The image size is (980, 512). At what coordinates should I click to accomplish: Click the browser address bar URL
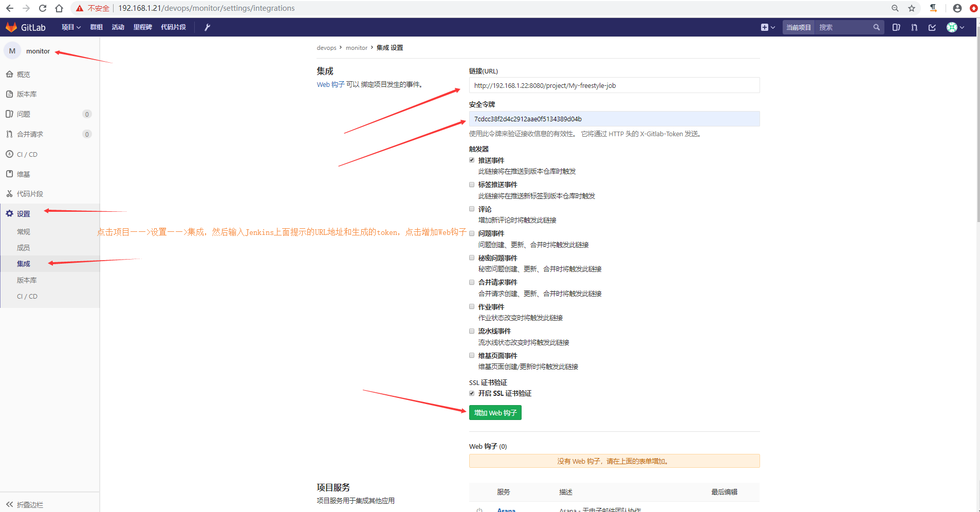coord(207,8)
